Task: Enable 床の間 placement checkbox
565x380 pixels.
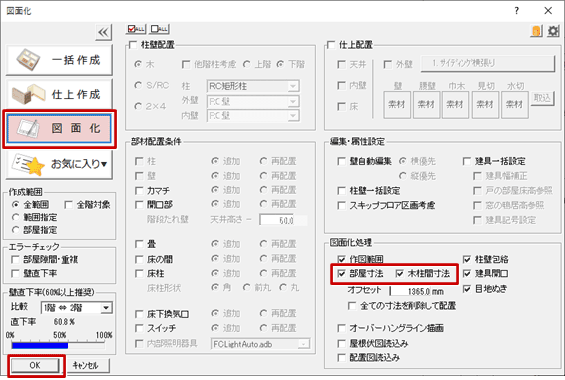Action: [139, 259]
